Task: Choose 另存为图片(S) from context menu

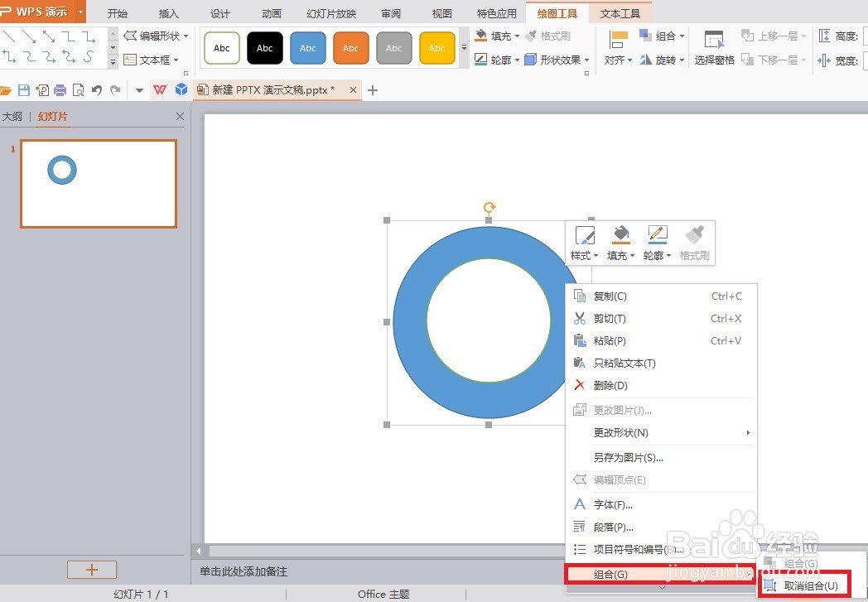Action: point(661,458)
